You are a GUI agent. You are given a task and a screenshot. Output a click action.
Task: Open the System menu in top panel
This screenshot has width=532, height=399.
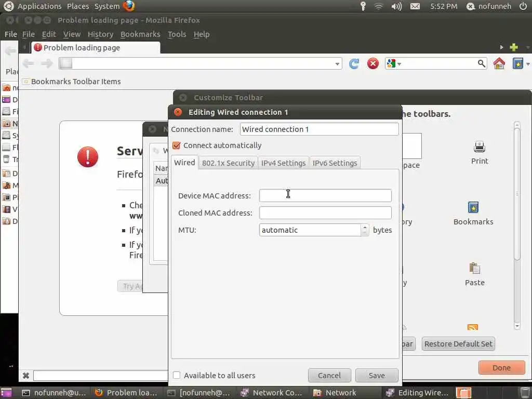107,6
